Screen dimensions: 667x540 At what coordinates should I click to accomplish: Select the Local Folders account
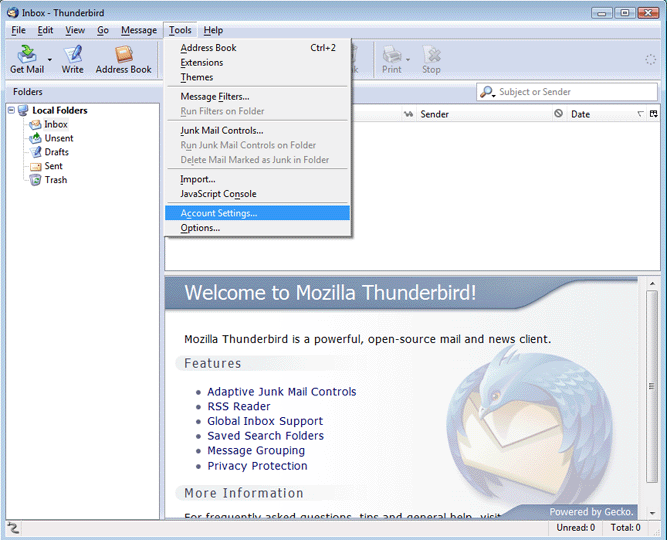click(60, 110)
